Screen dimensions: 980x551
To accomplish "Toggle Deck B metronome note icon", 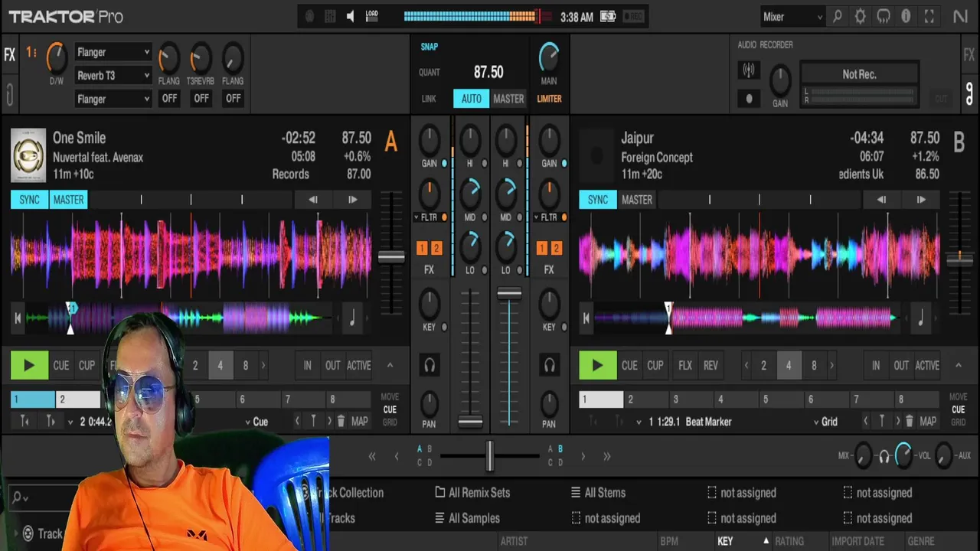I will point(920,318).
